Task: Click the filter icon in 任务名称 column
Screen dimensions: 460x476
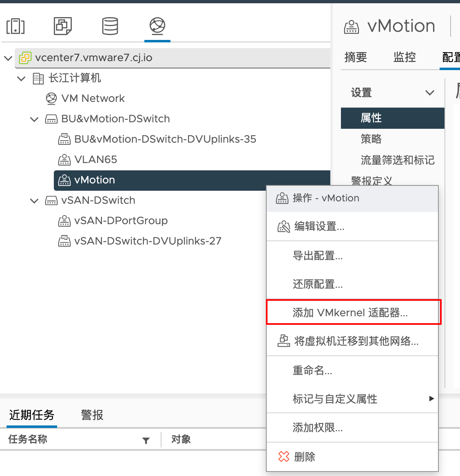Action: click(x=146, y=441)
